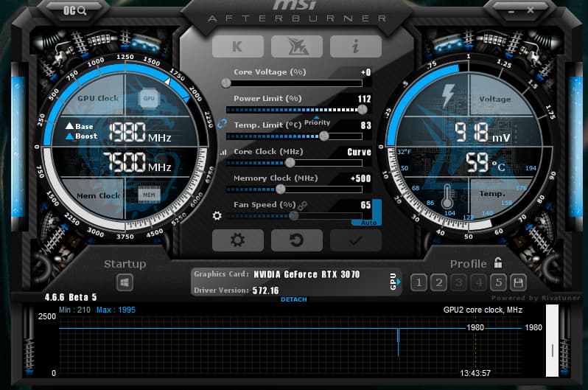
Task: Click the Max : 1995 graph value
Action: pyautogui.click(x=116, y=310)
